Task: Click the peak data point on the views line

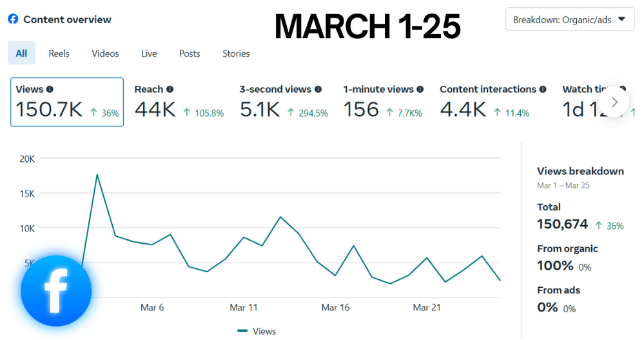Action: point(97,175)
